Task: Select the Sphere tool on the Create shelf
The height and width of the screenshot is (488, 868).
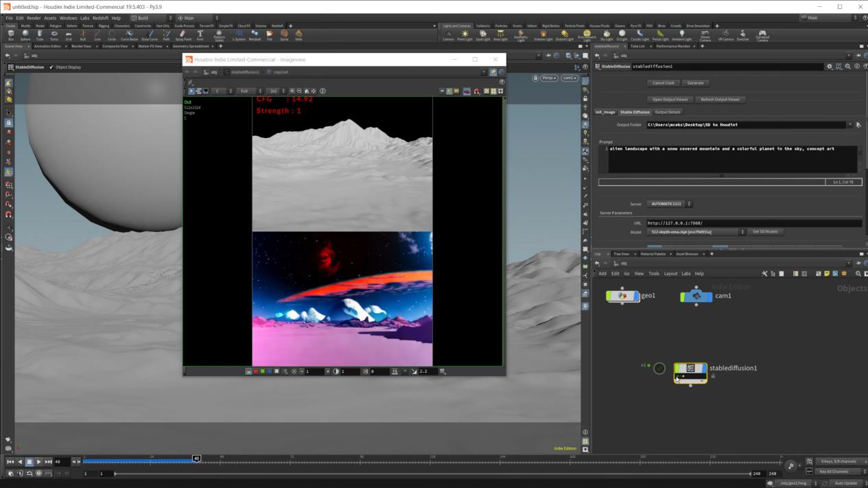Action: pyautogui.click(x=25, y=34)
